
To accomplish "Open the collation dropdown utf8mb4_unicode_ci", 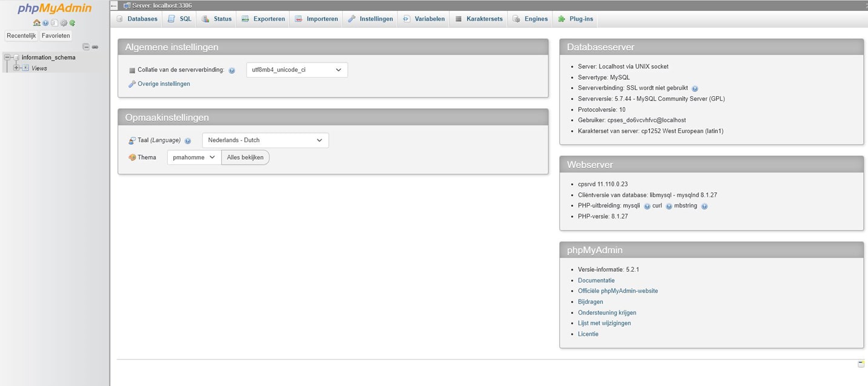I will [x=297, y=70].
